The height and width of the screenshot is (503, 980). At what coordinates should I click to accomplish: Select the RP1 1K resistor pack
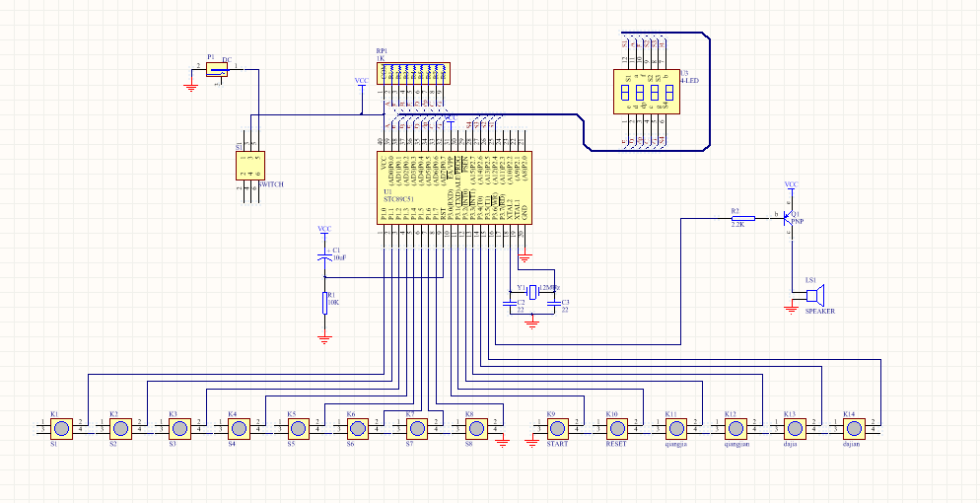tap(413, 74)
